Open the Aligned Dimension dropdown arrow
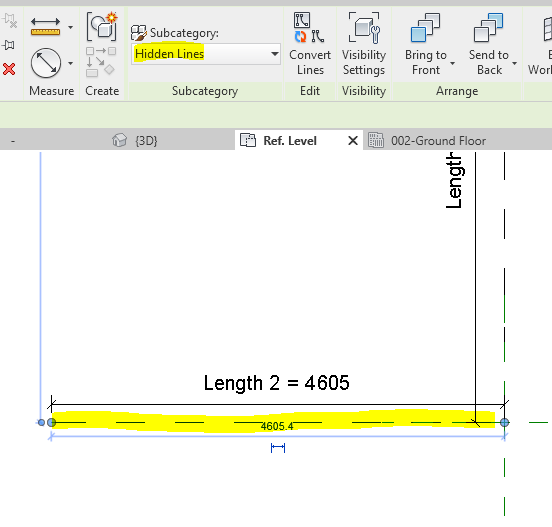Screen dimensions: 552x527 (x=71, y=27)
